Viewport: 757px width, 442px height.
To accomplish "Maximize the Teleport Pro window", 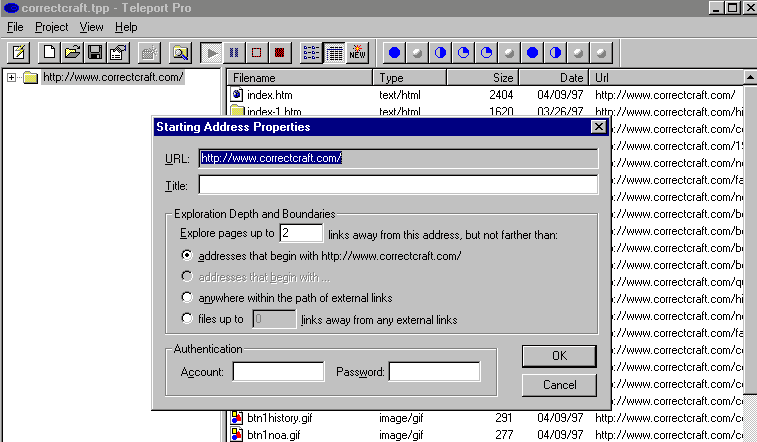I will click(732, 8).
